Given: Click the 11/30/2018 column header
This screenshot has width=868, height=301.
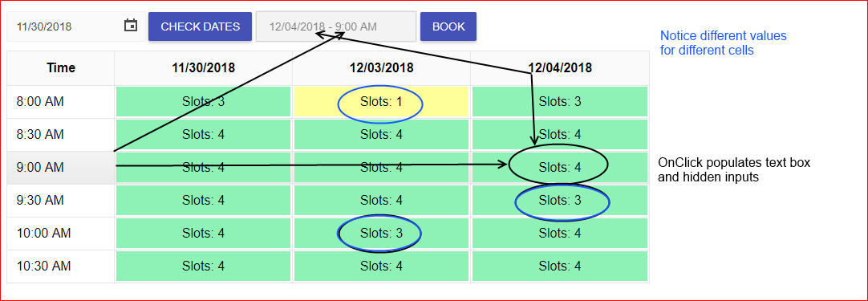Looking at the screenshot, I should (x=203, y=68).
